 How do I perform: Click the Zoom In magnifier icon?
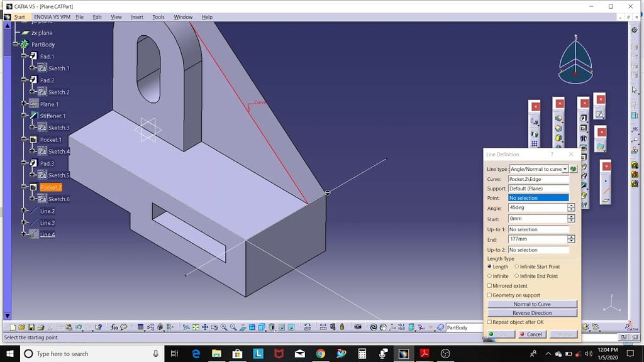point(224,327)
